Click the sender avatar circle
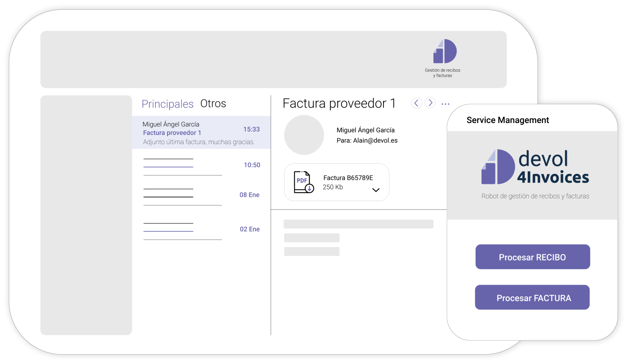 point(304,135)
